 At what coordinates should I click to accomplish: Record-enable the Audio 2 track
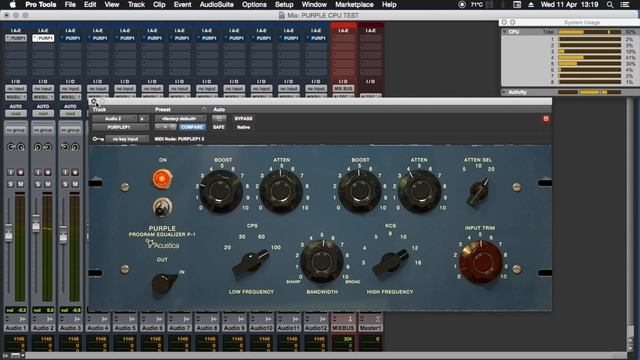tap(48, 173)
